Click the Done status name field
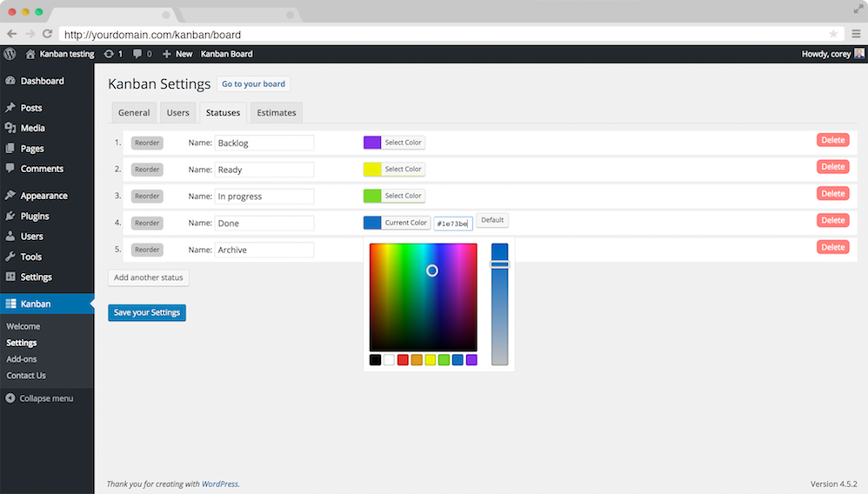Image resolution: width=868 pixels, height=494 pixels. click(264, 224)
